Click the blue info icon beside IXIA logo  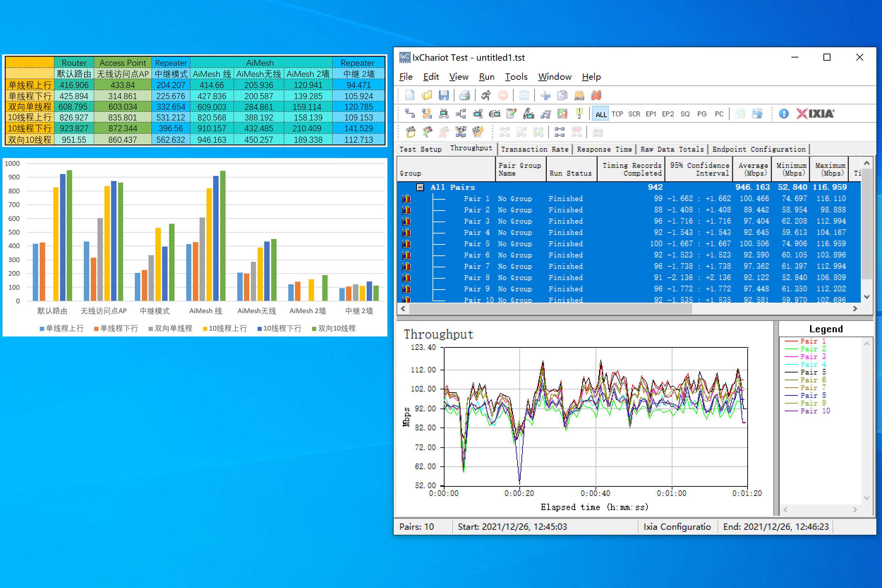(783, 114)
